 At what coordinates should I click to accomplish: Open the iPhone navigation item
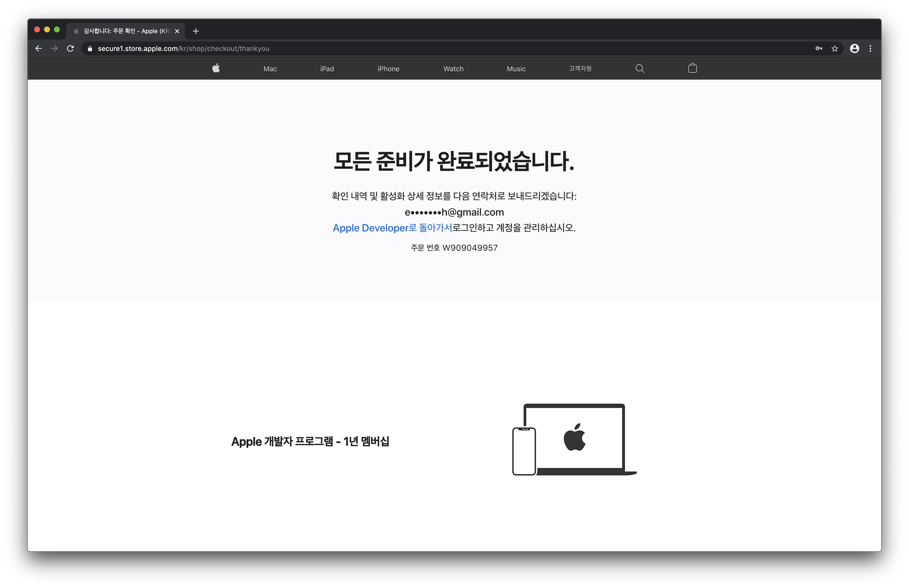pyautogui.click(x=388, y=69)
